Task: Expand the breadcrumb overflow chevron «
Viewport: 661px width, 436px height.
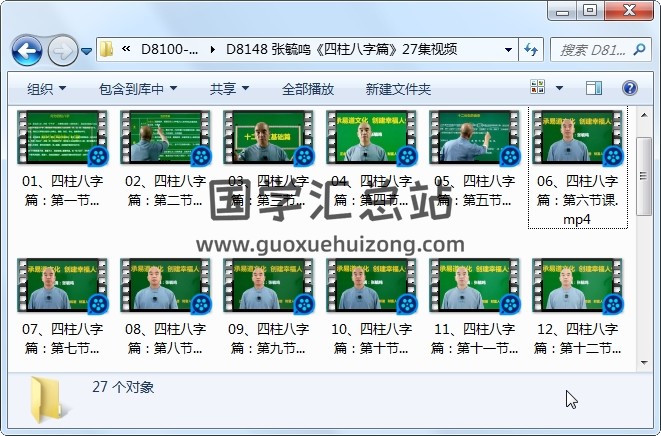Action: click(127, 49)
